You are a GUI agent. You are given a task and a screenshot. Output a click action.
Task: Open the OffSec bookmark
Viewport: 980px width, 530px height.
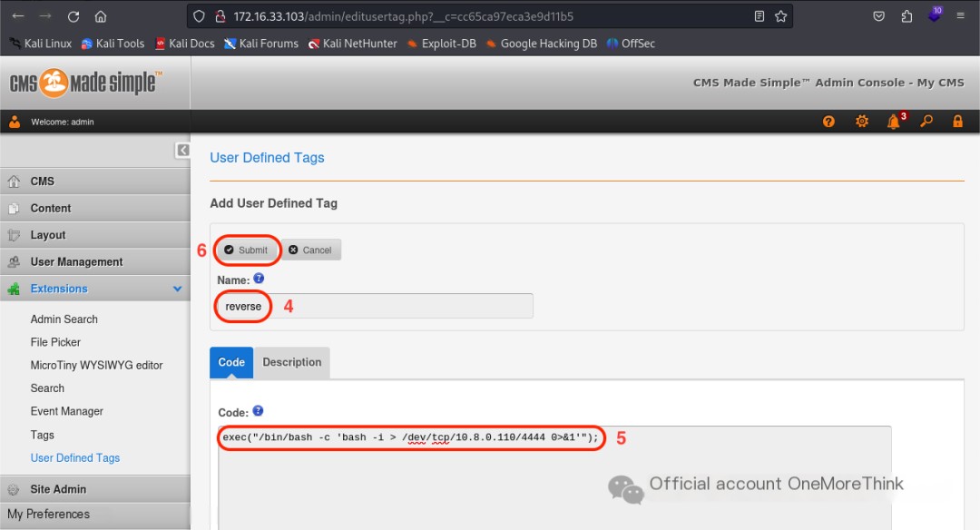click(631, 44)
